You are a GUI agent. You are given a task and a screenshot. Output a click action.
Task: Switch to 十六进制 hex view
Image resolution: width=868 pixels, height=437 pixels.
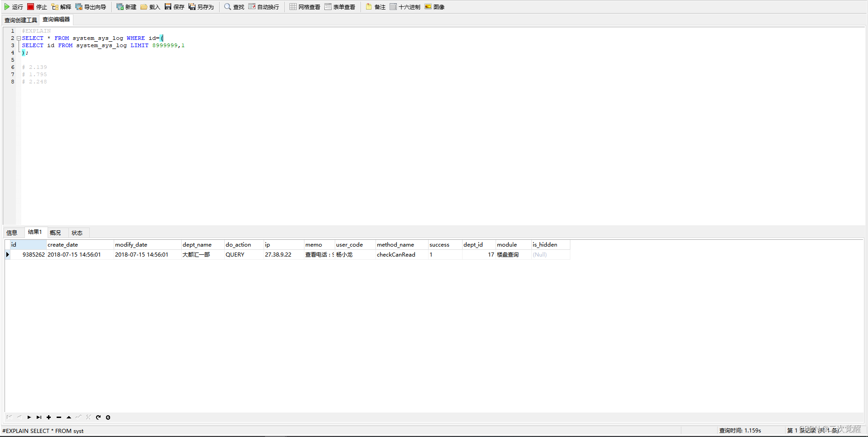pos(405,7)
